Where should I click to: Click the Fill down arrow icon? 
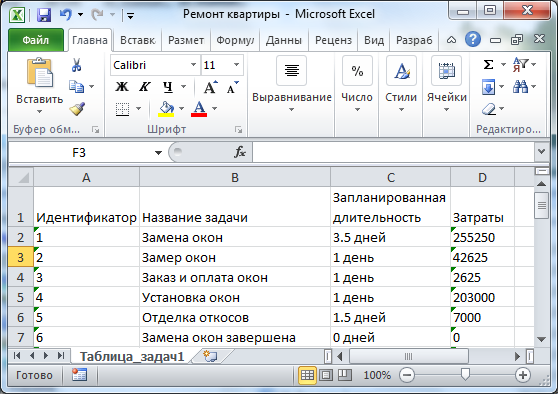489,87
